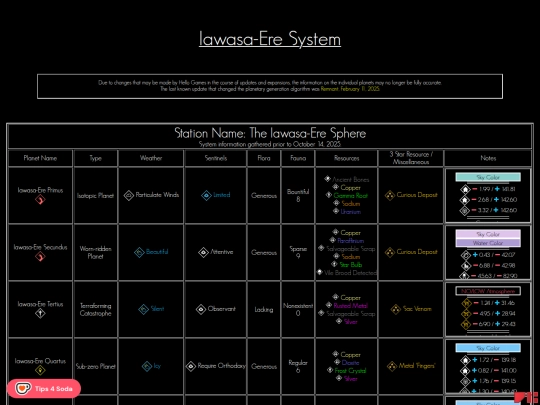
Task: Click the Limited sentinels eye icon
Action: coord(206,195)
